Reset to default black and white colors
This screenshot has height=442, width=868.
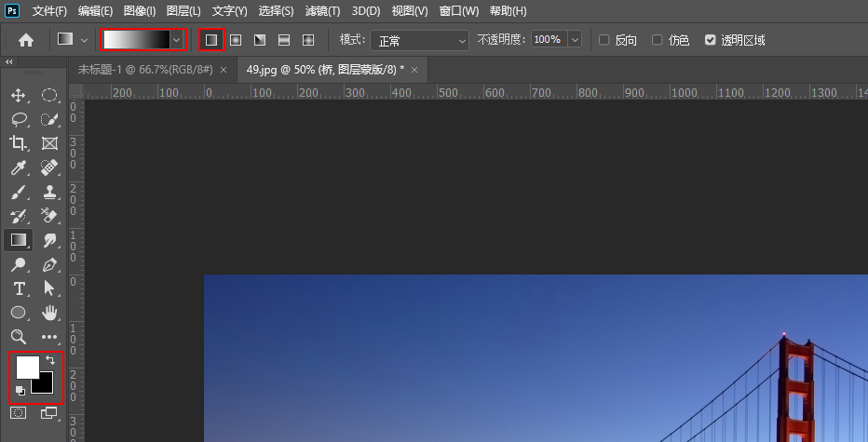point(20,391)
